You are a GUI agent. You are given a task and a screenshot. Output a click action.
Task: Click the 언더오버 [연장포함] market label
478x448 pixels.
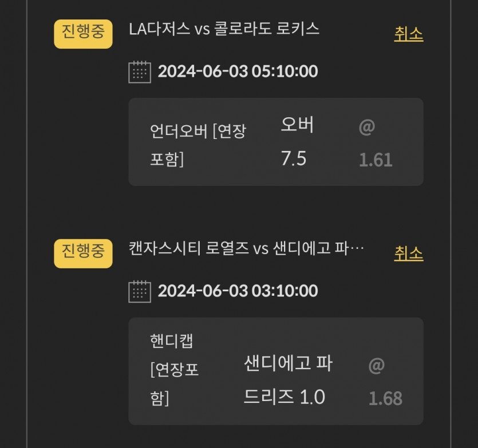[x=197, y=145]
